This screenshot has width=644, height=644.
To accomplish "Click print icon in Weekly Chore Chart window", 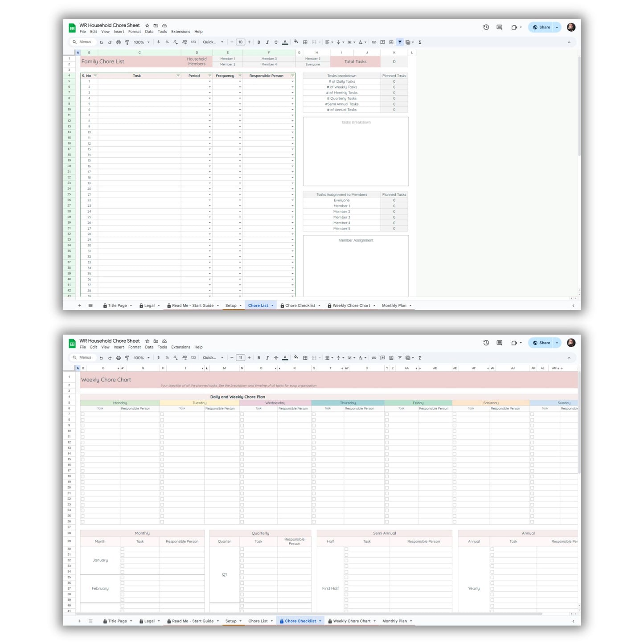I will [119, 358].
